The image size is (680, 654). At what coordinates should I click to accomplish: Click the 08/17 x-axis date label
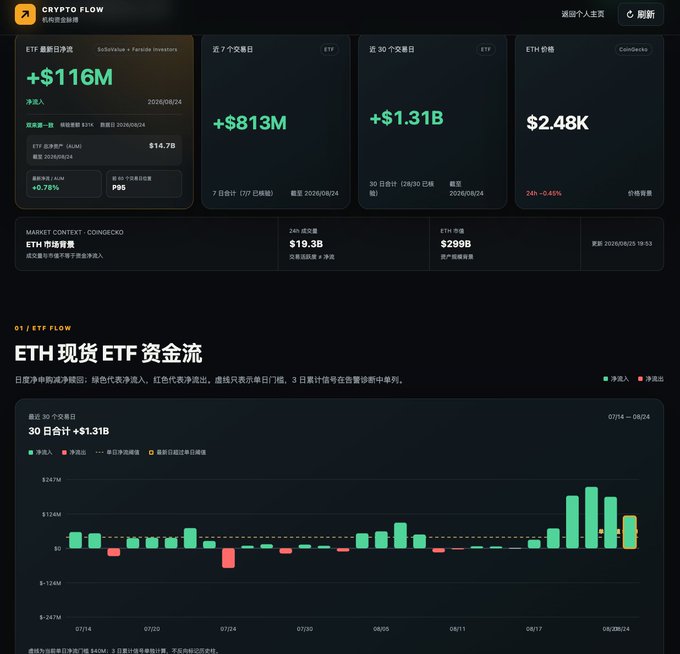coord(533,629)
